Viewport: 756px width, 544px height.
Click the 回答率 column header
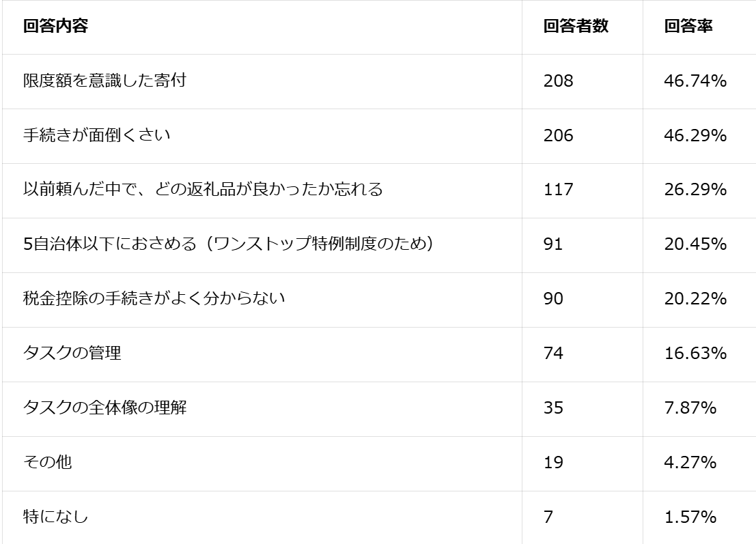click(x=688, y=27)
